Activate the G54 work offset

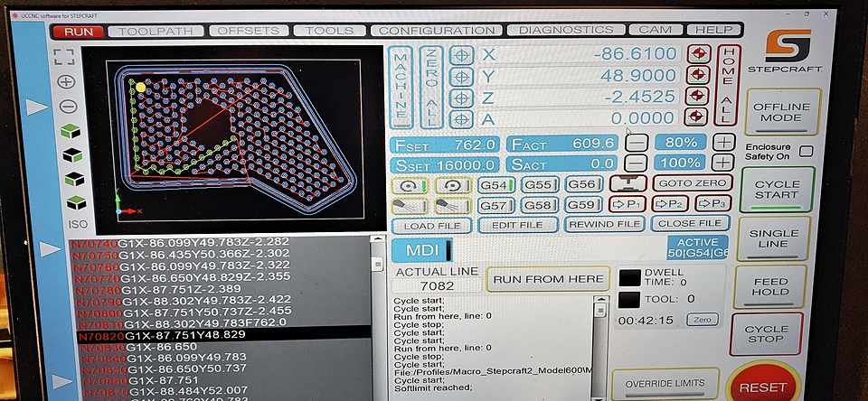pyautogui.click(x=496, y=185)
